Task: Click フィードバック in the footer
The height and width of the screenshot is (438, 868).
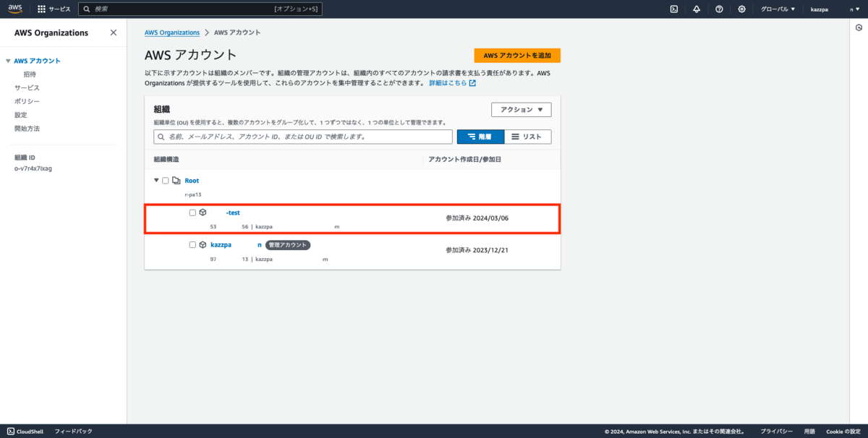Action: tap(74, 431)
